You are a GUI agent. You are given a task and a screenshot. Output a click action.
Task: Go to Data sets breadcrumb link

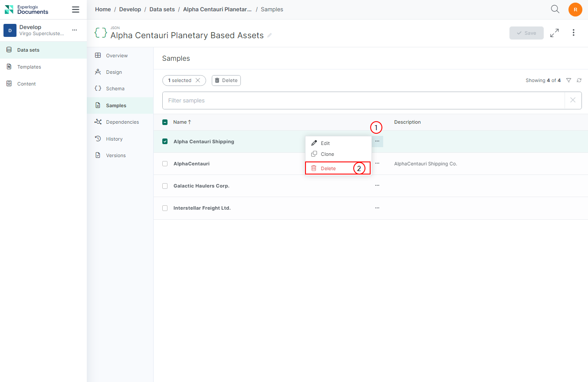coord(162,9)
